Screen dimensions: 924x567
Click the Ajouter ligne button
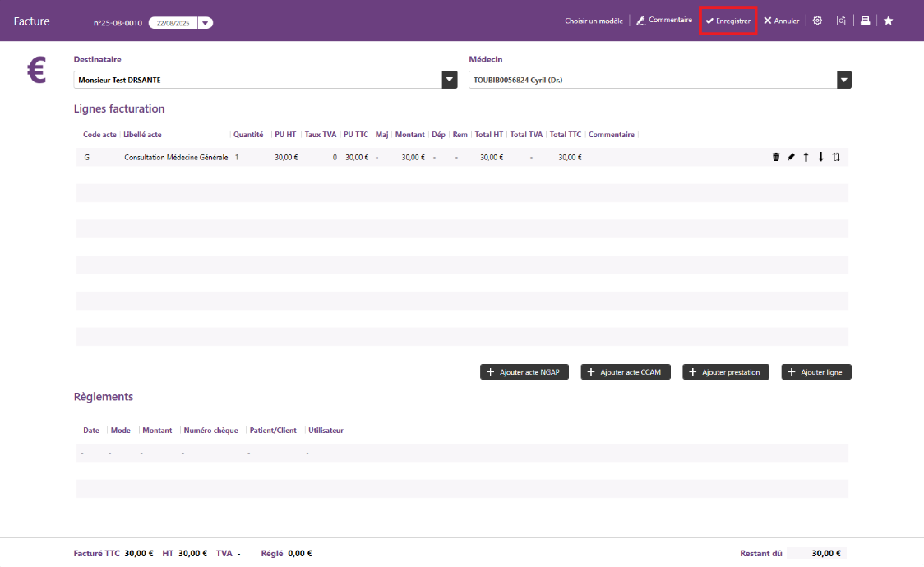[816, 372]
